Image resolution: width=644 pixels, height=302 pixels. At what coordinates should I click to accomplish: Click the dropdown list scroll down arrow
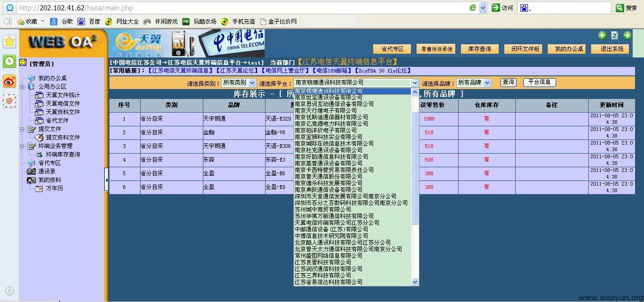coord(415,282)
